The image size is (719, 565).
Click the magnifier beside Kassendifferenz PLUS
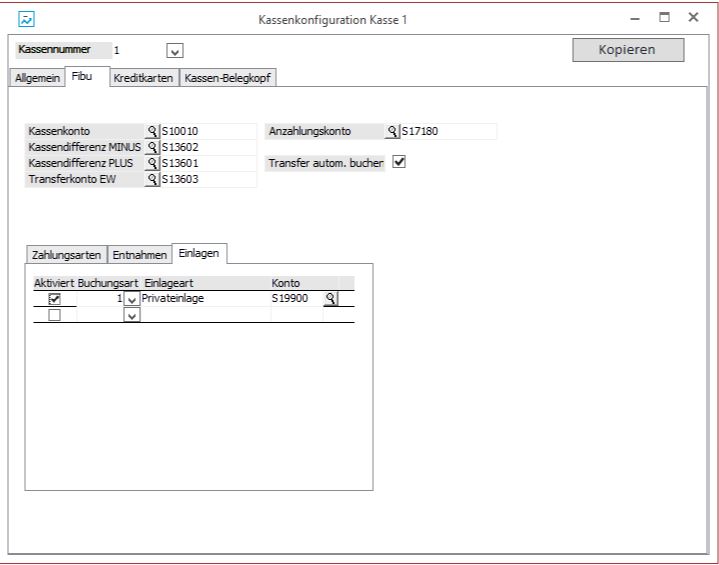pos(152,164)
